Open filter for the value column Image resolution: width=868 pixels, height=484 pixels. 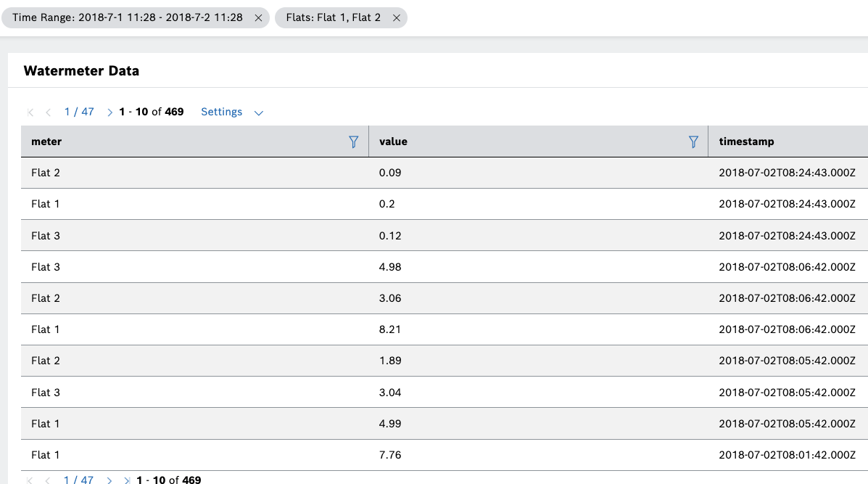[x=693, y=142]
